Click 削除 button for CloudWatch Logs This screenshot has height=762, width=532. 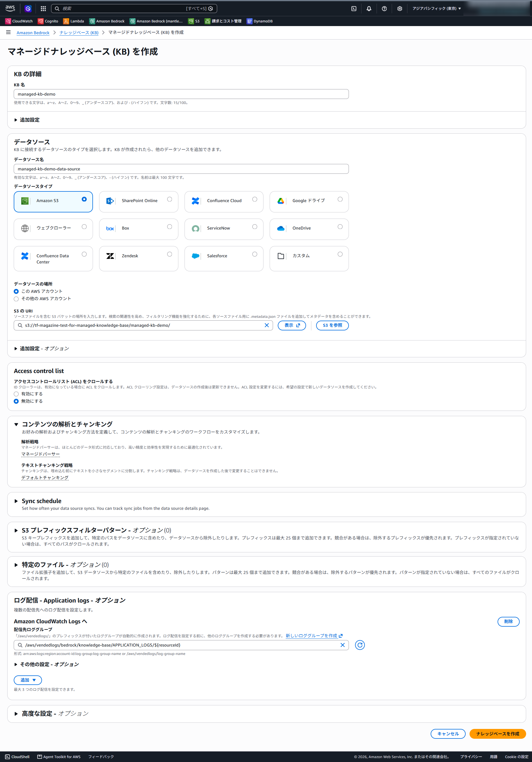pyautogui.click(x=508, y=621)
